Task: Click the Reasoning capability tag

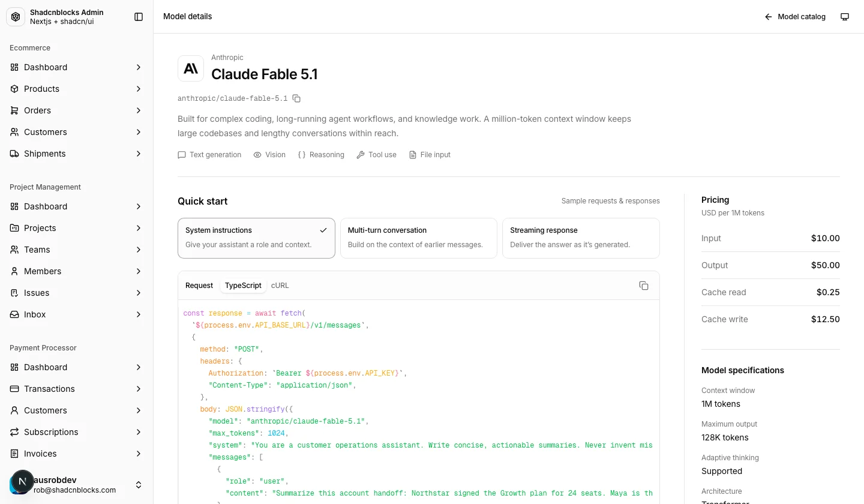Action: [x=321, y=155]
